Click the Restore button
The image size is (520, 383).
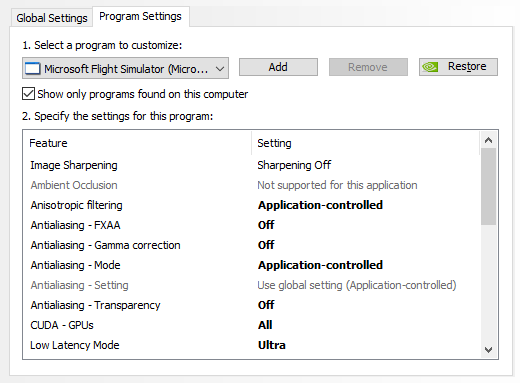point(458,67)
